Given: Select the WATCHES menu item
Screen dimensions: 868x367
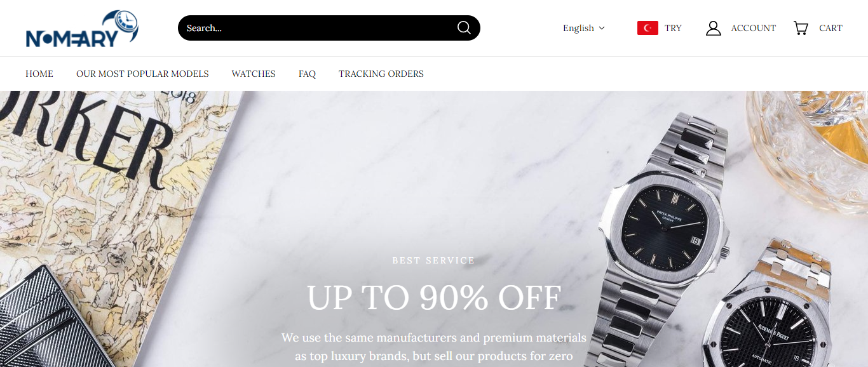Looking at the screenshot, I should [x=254, y=74].
